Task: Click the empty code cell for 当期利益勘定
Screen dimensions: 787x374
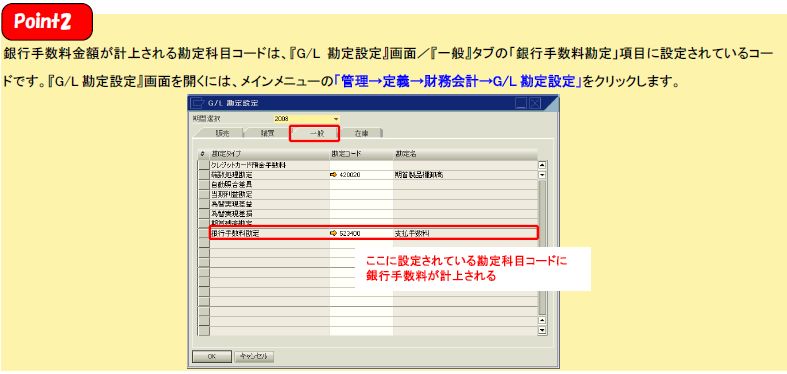Action: [x=361, y=194]
